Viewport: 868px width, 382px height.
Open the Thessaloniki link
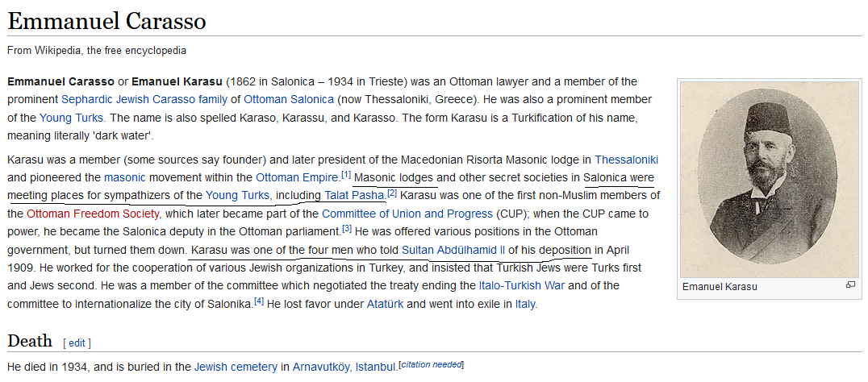coord(626,160)
